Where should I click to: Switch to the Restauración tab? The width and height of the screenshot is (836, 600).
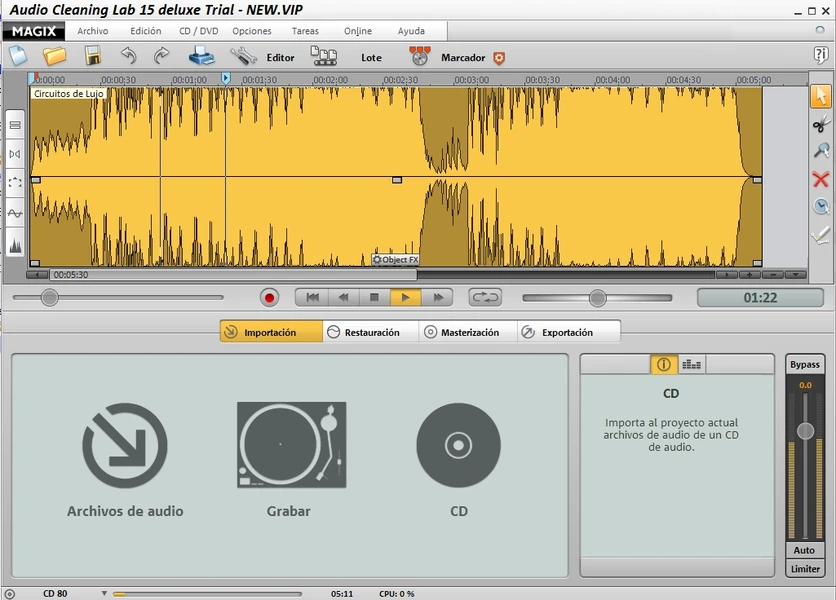pyautogui.click(x=371, y=332)
